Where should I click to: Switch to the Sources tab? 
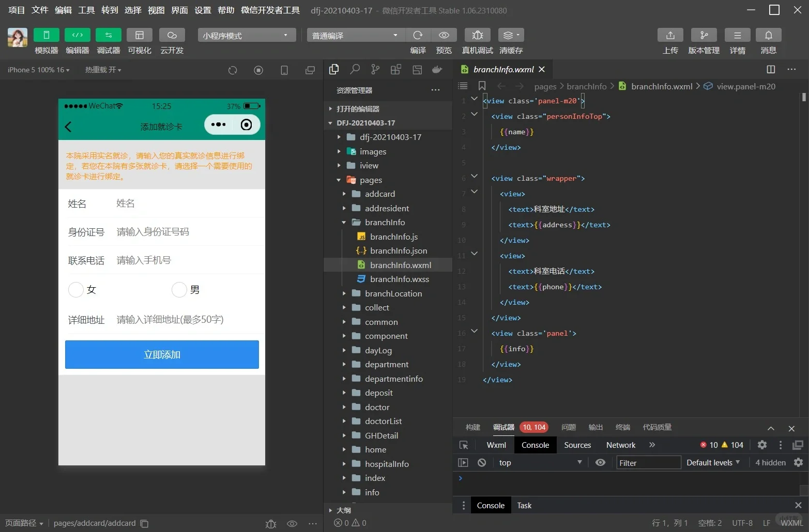click(577, 445)
